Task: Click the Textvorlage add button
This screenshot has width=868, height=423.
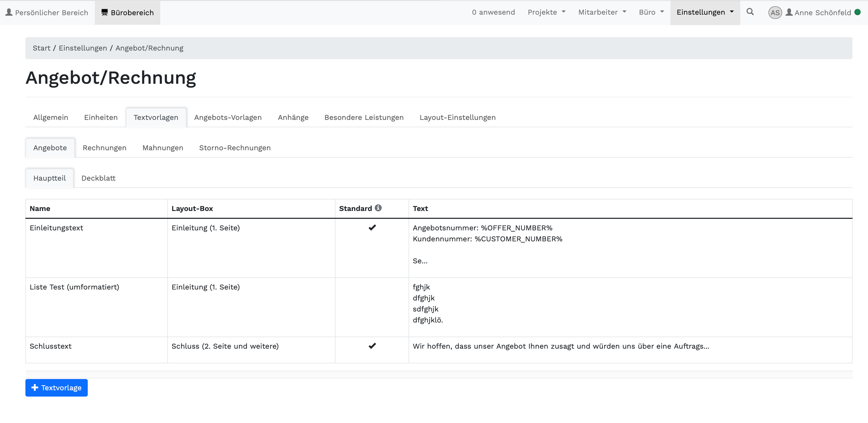Action: (x=57, y=388)
